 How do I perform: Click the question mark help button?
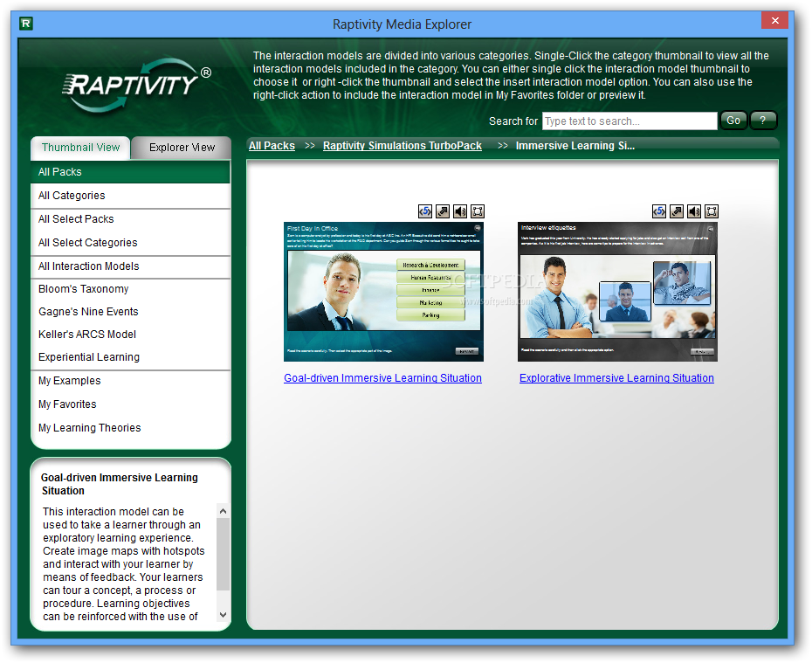pyautogui.click(x=763, y=121)
